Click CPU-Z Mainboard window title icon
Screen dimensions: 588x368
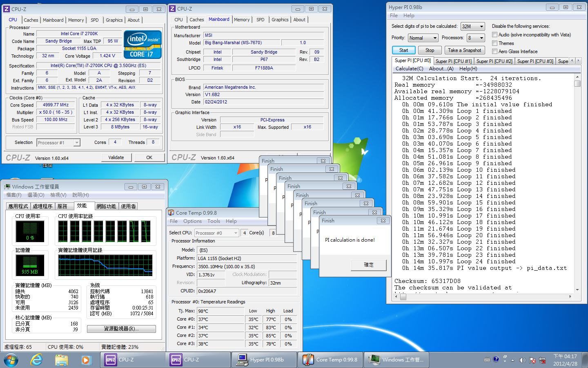tap(172, 9)
